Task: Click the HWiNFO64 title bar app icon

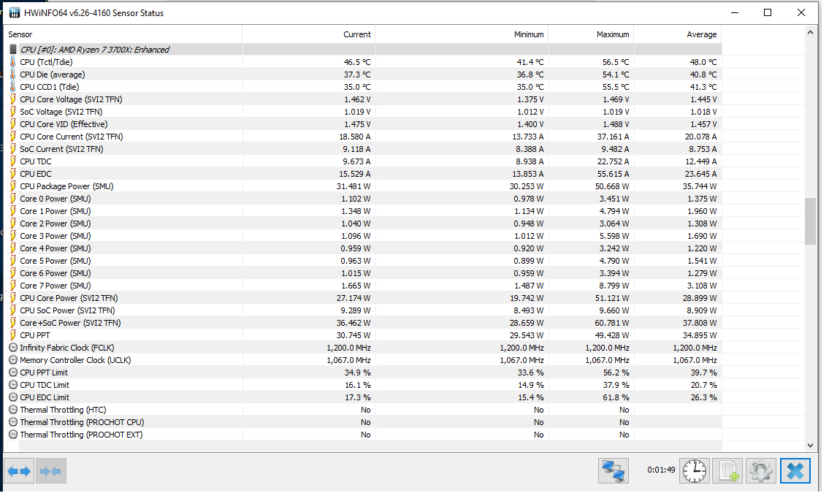Action: pyautogui.click(x=15, y=12)
